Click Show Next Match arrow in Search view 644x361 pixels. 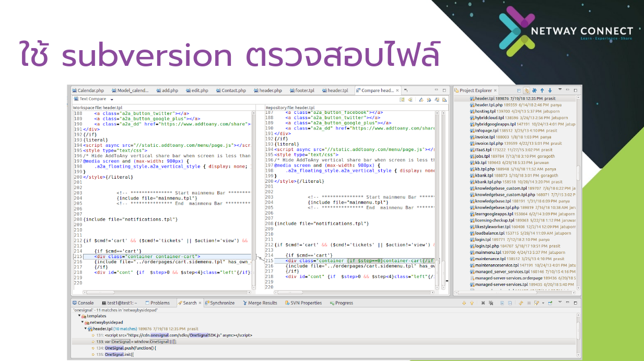click(x=464, y=303)
